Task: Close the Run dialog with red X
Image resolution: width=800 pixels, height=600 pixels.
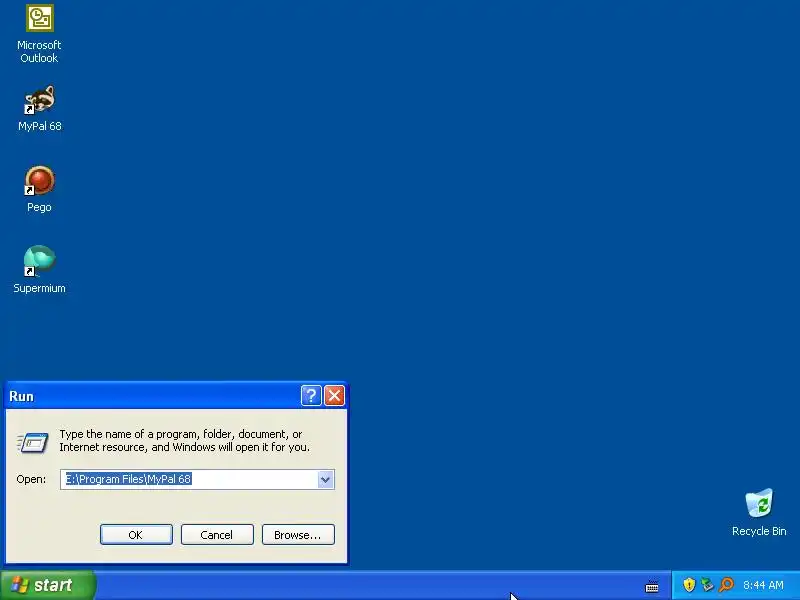Action: point(335,395)
